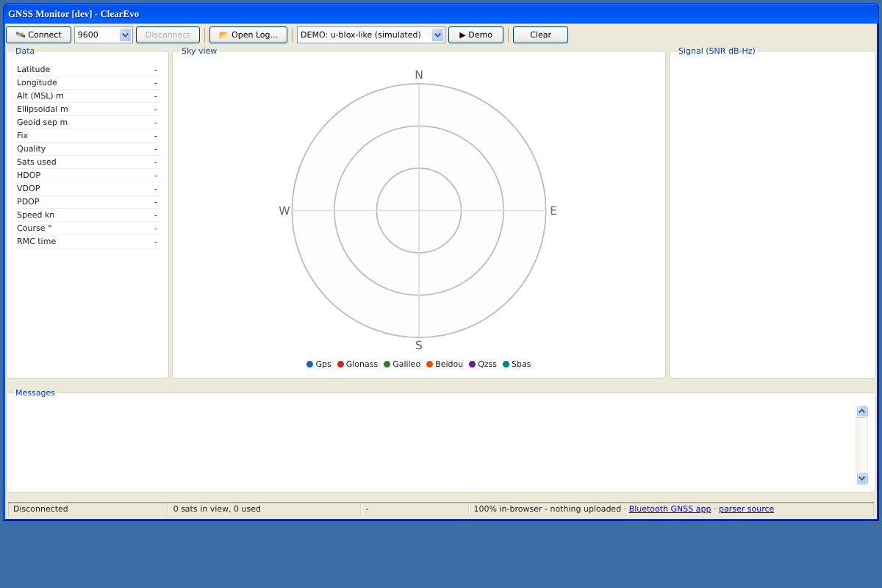Select the Course ° row

87,229
